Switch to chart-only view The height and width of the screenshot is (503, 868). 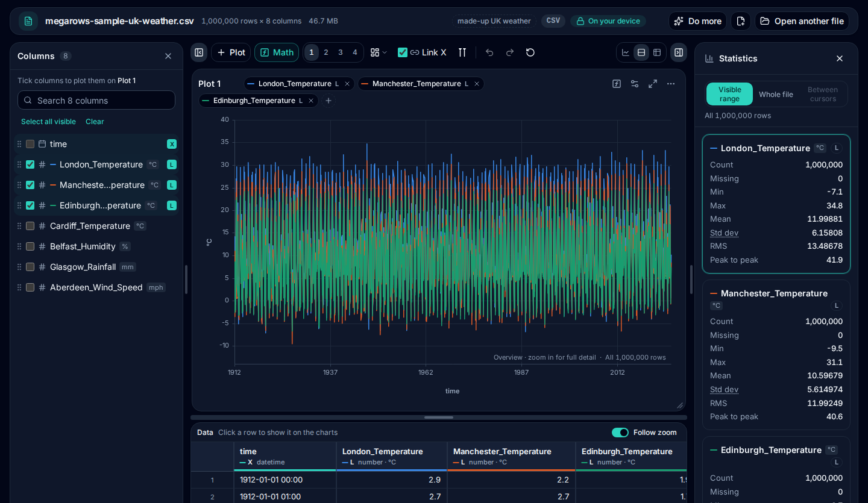tap(626, 52)
